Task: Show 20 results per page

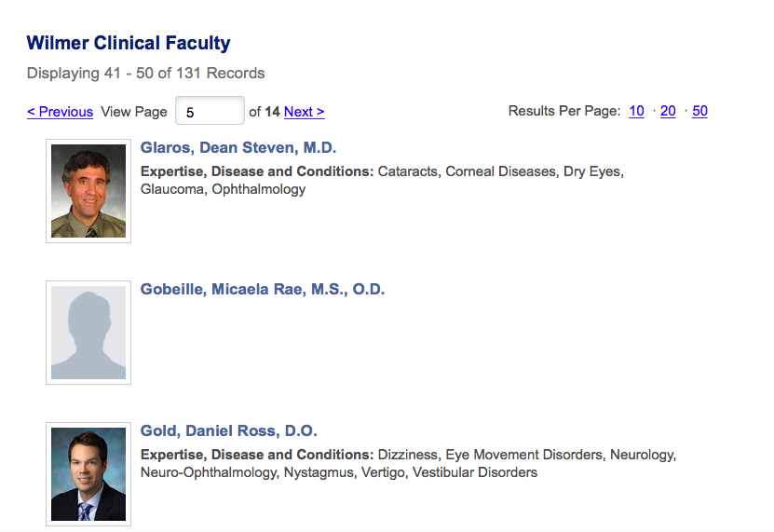Action: point(668,111)
